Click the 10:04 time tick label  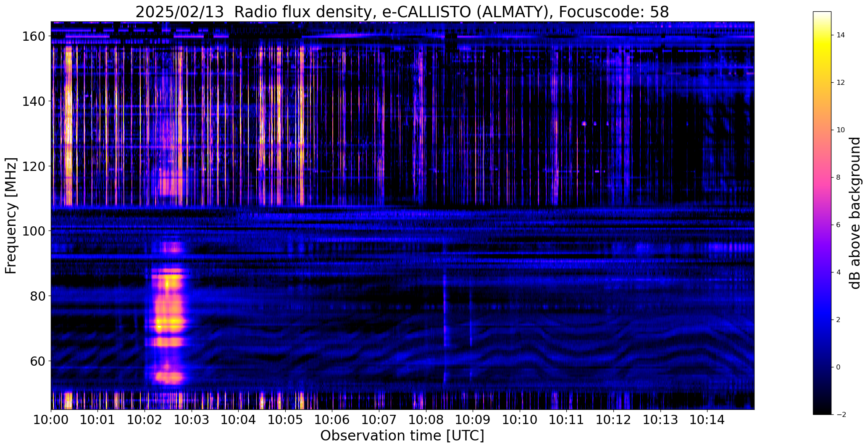coord(238,419)
